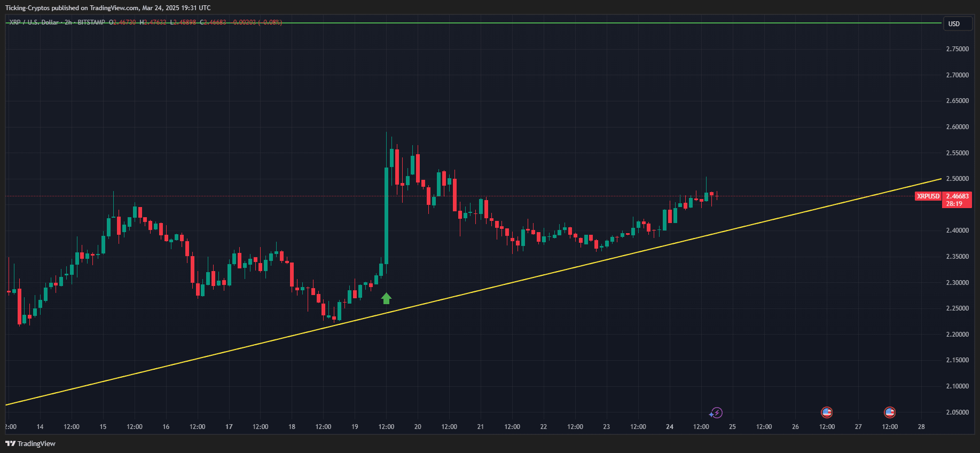Click the 2.25000 price axis label

click(957, 308)
